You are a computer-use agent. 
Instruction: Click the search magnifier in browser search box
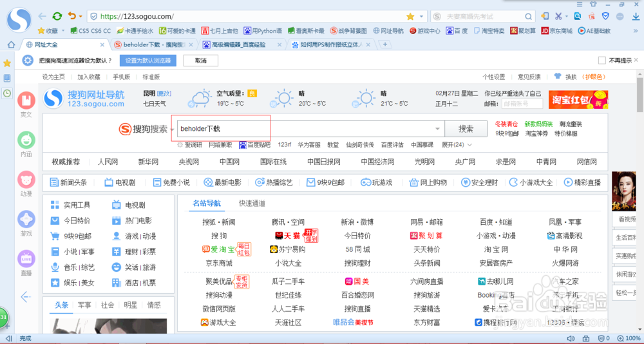point(529,17)
